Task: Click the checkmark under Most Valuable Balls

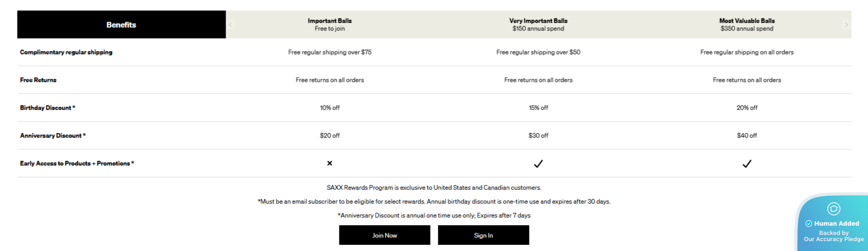Action: (x=747, y=164)
